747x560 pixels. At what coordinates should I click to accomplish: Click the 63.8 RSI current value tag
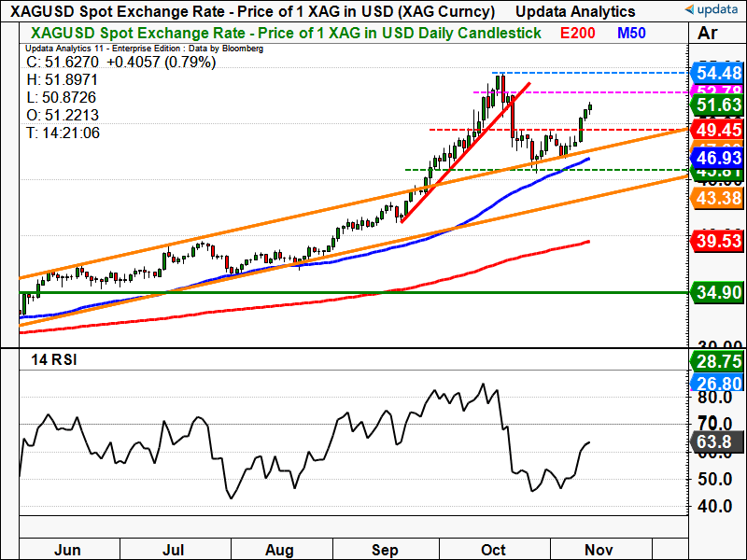(716, 442)
